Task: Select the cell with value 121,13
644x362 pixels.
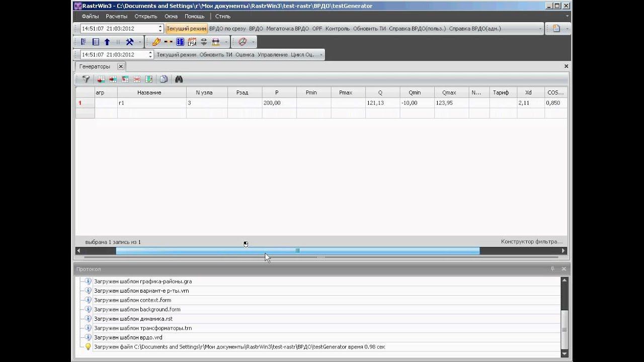Action: tap(383, 103)
